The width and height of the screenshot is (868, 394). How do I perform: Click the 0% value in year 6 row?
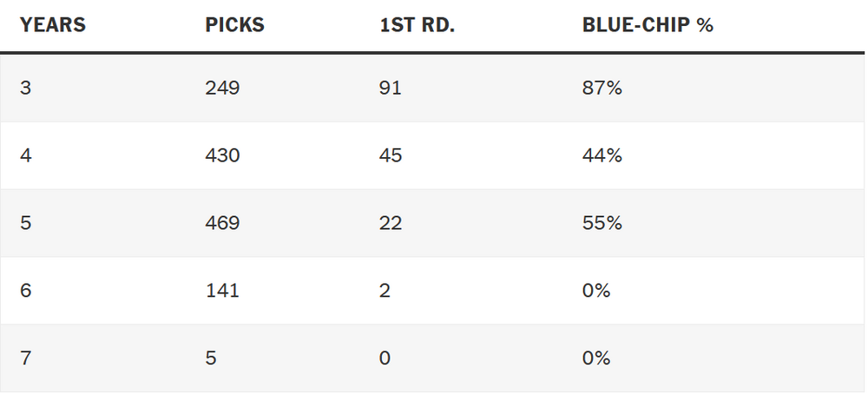tap(596, 291)
